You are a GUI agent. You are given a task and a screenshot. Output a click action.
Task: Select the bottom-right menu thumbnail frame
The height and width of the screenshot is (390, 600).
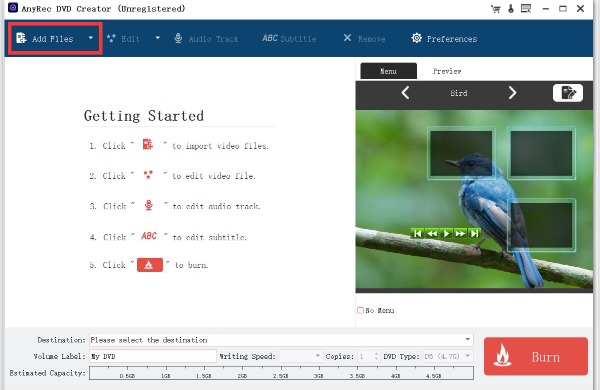pos(541,225)
